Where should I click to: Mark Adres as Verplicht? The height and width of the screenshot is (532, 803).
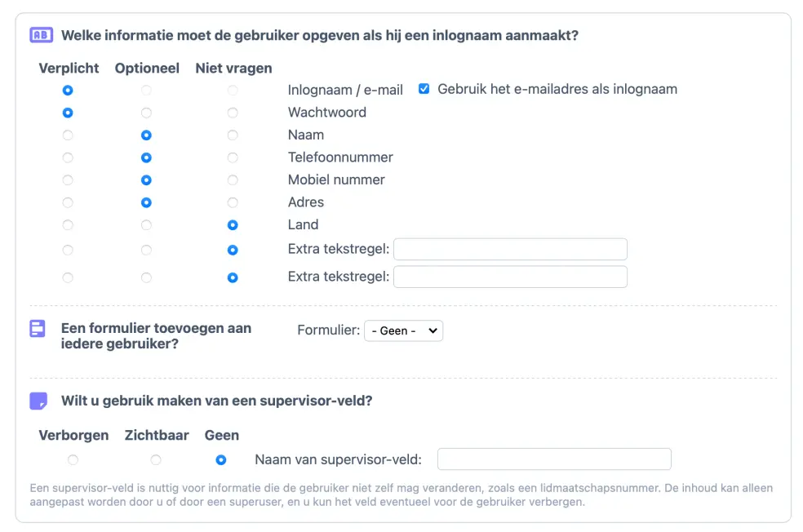click(x=68, y=202)
